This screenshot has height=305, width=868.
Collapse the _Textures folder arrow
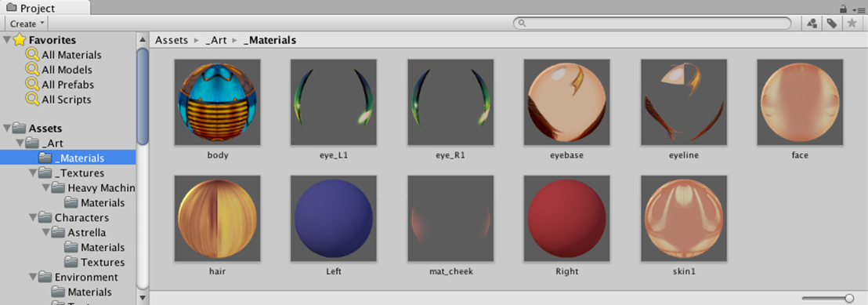pos(33,173)
